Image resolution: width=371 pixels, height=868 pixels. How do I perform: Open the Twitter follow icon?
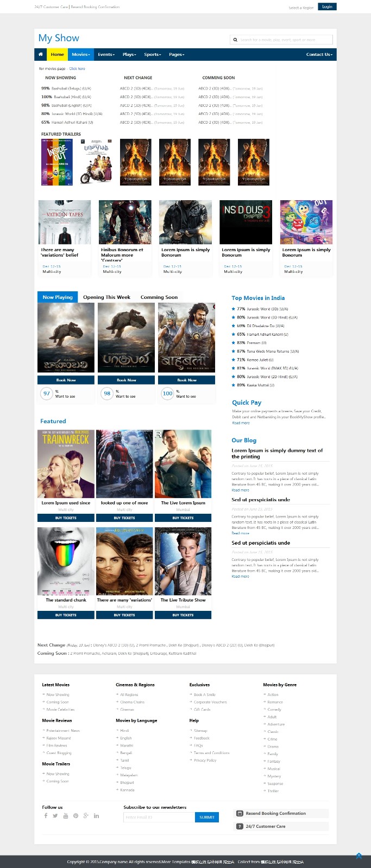[55, 815]
